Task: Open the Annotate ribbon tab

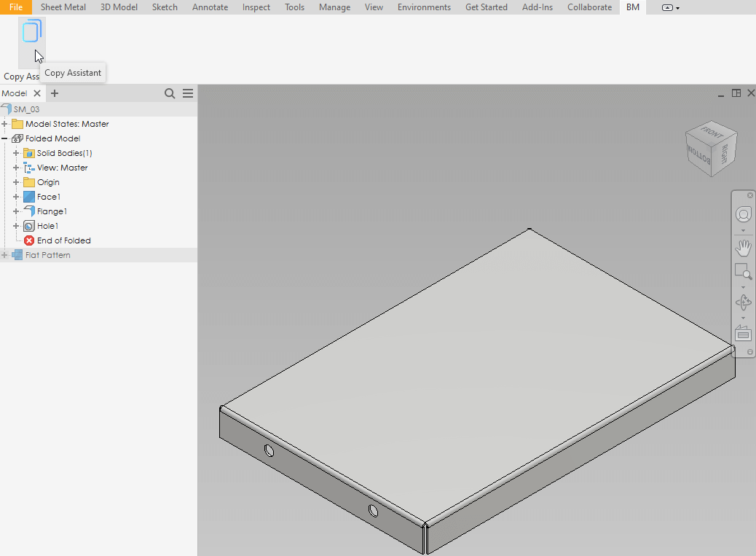Action: pos(210,7)
